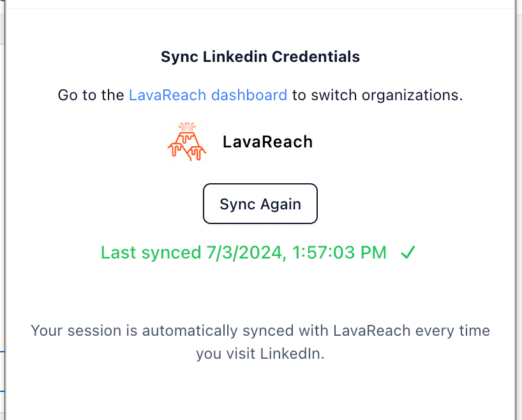Click the word 'organizations' in the instruction
Screen dimensions: 522x420
pyautogui.click(x=412, y=96)
